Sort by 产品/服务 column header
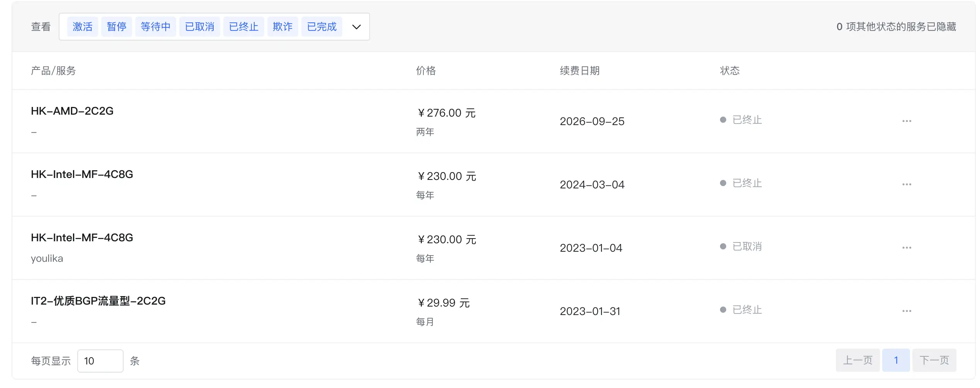 [x=53, y=71]
